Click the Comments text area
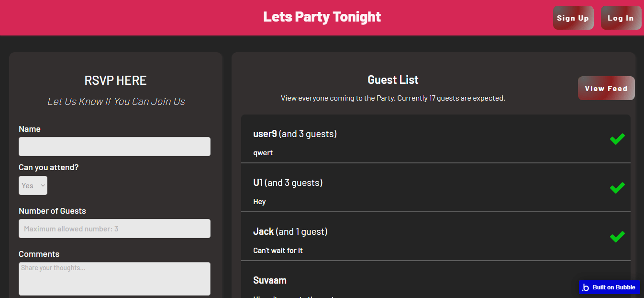 (x=114, y=278)
